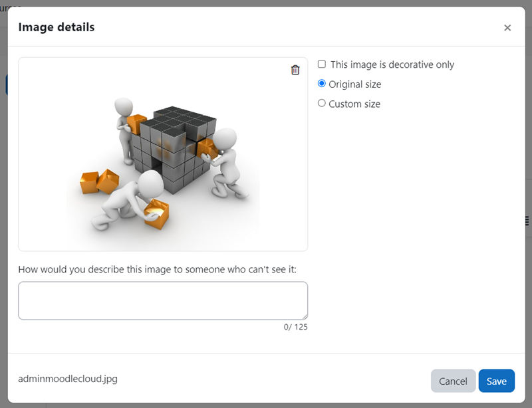Click the dimmed backdrop below the dialog

pos(266,405)
